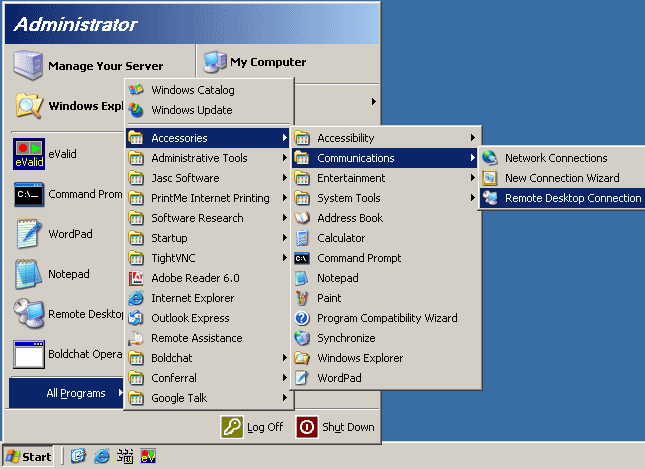The image size is (645, 469).
Task: Click the eValid icon in Start menu
Action: (29, 154)
